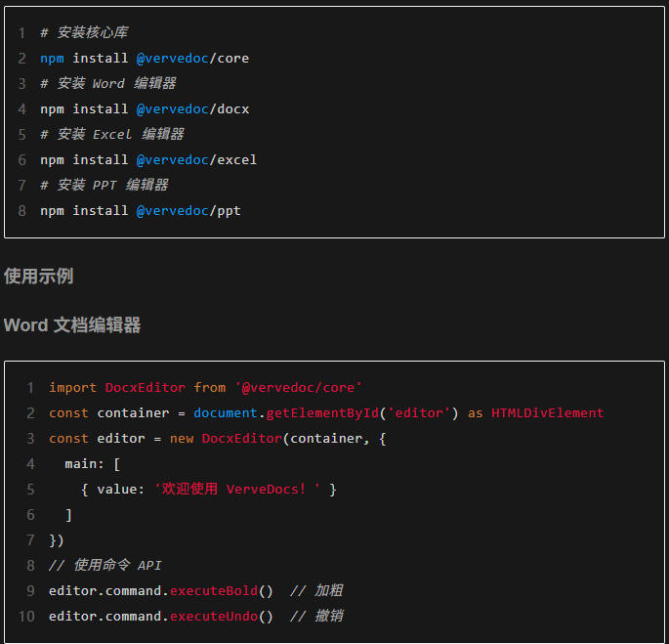Click the comment '# 安装 PPT 编辑器'
The height and width of the screenshot is (644, 669).
coord(105,185)
